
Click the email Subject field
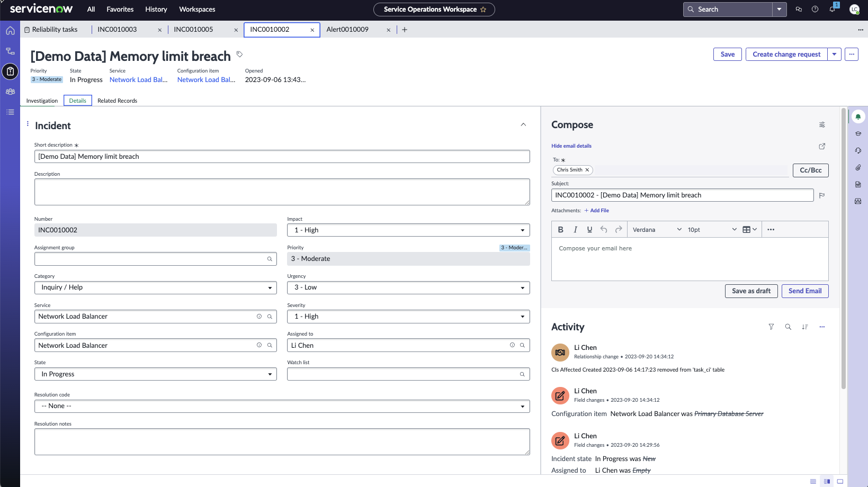click(x=682, y=195)
